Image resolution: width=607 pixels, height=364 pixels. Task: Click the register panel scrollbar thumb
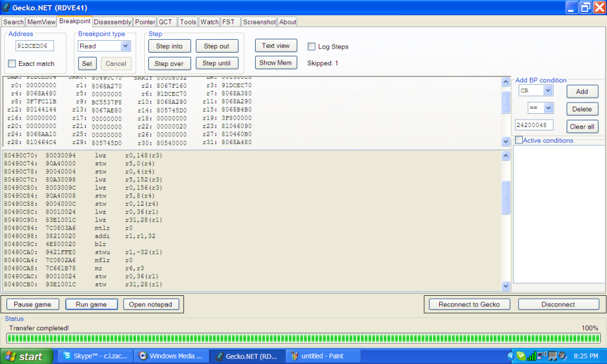(x=506, y=103)
